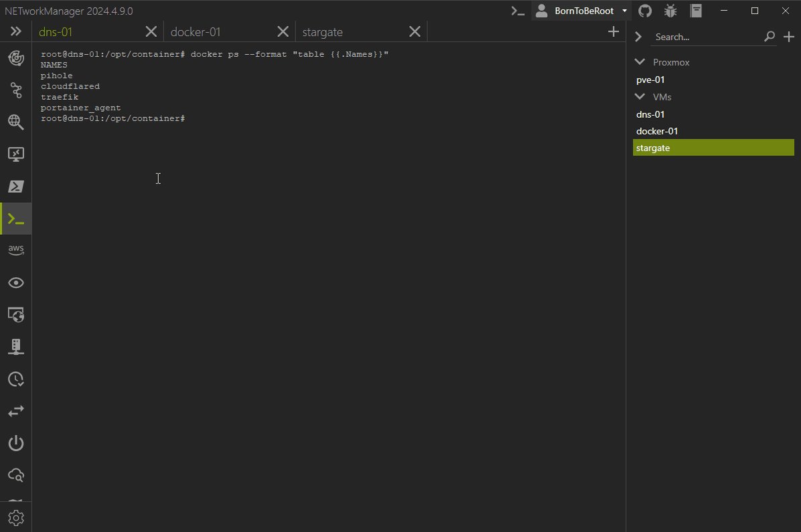Click the pihole line in terminal
This screenshot has height=532, width=801.
pyautogui.click(x=57, y=76)
